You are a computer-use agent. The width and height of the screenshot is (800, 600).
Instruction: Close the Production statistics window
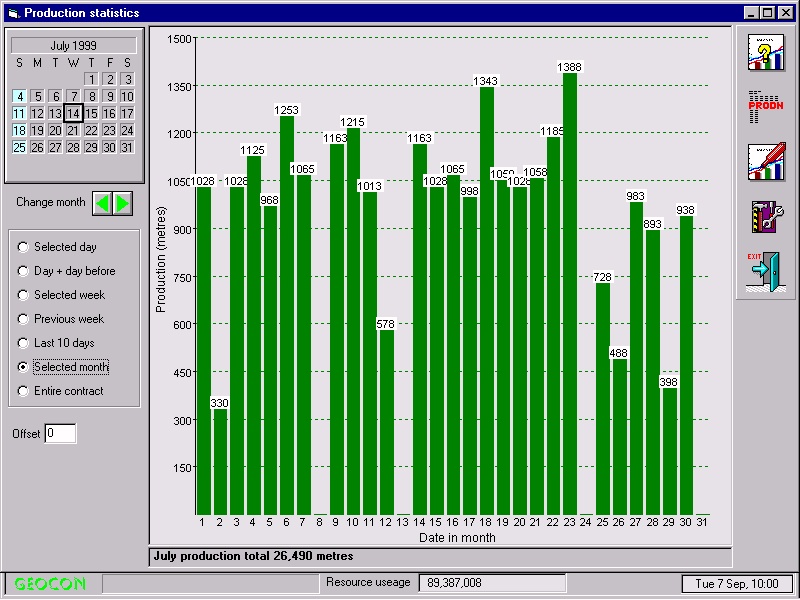786,13
